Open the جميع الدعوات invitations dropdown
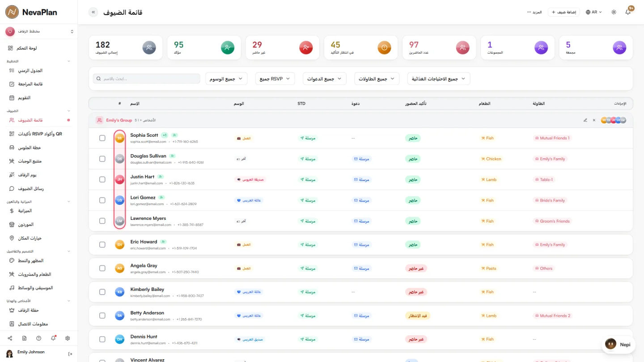The image size is (644, 362). 324,79
